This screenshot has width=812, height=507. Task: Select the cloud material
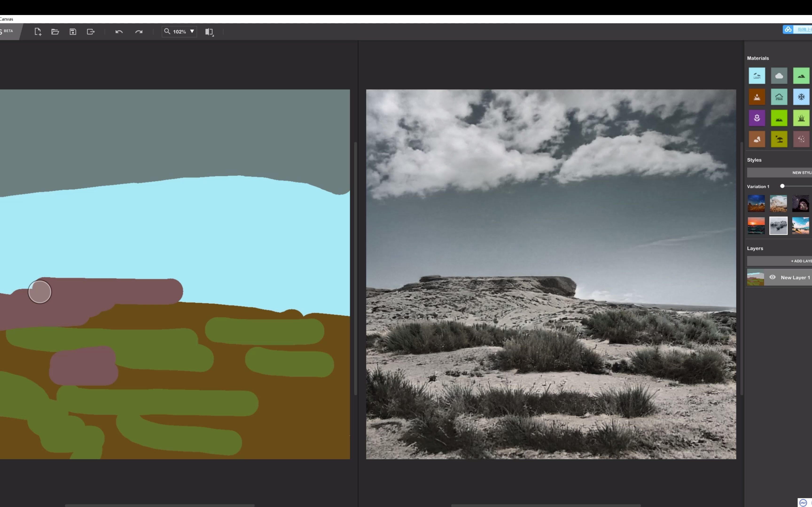click(x=779, y=76)
